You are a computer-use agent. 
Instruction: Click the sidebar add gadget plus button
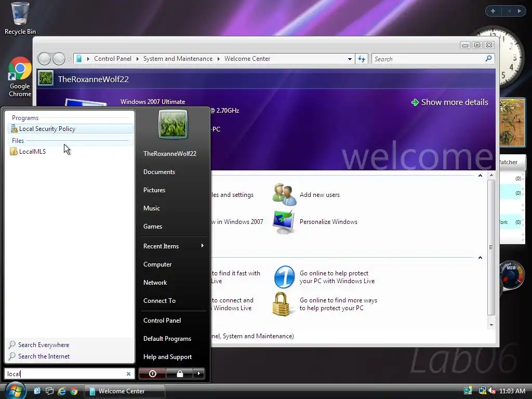pos(494,11)
